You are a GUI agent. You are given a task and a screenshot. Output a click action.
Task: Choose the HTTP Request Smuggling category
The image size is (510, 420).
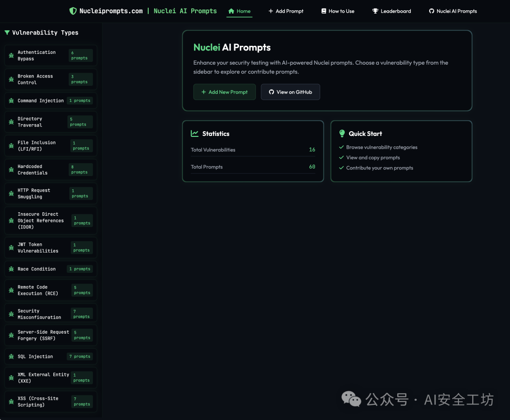click(x=51, y=193)
